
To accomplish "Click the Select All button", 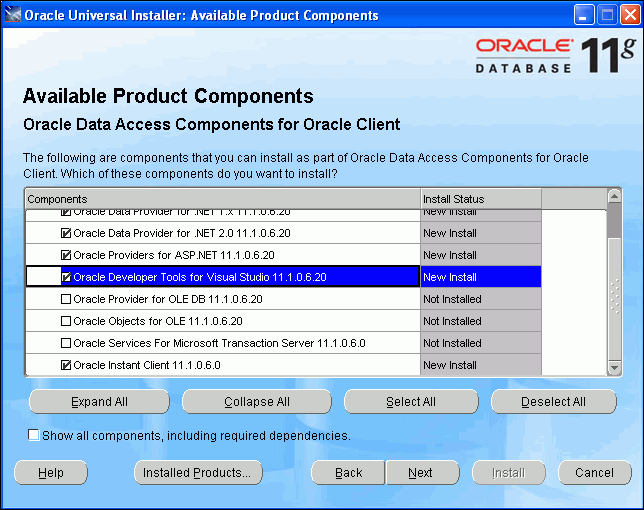I will click(x=411, y=402).
